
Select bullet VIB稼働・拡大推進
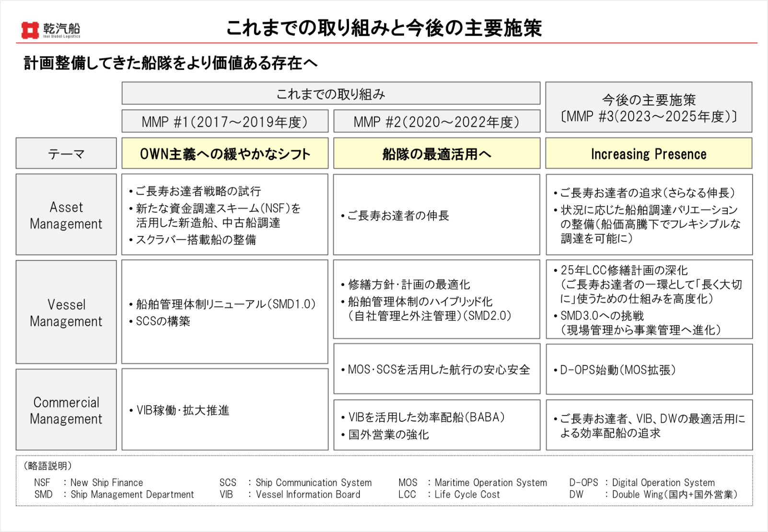179,410
